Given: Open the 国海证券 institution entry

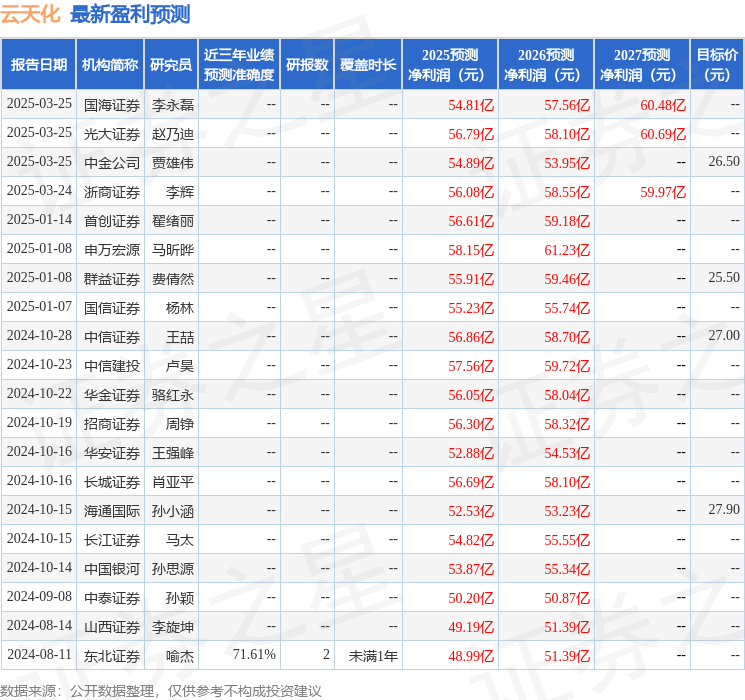Looking at the screenshot, I should 111,104.
